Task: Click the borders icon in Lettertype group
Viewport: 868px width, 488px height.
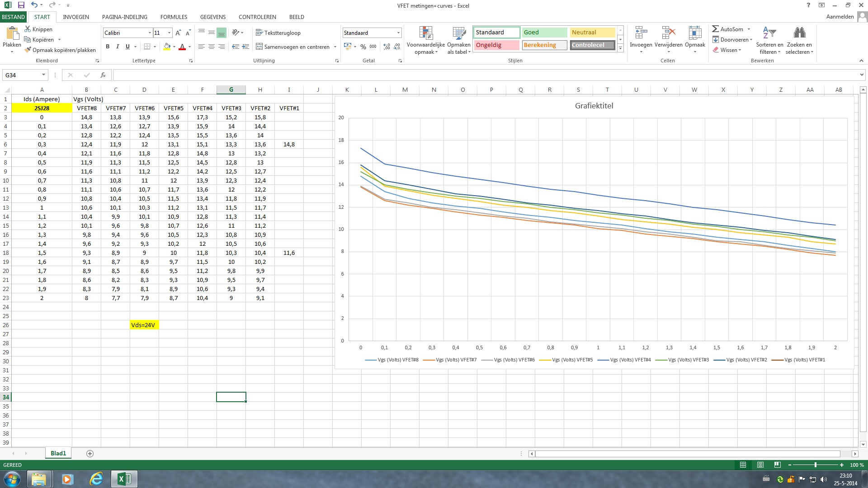Action: tap(147, 47)
